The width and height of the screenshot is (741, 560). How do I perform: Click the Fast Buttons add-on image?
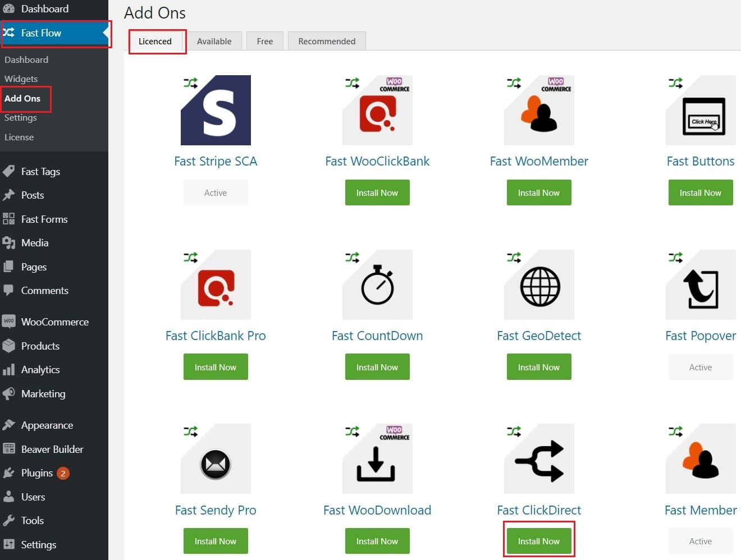701,110
